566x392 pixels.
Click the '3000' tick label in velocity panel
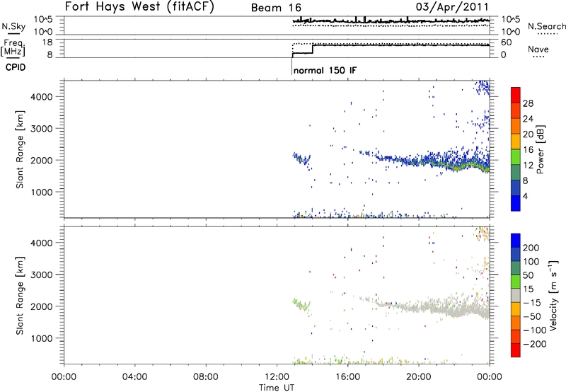point(42,275)
